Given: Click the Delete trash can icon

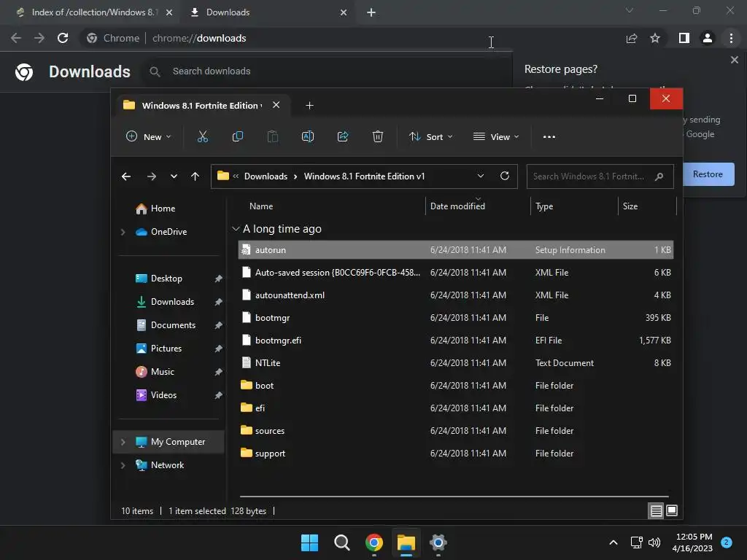Looking at the screenshot, I should 378,136.
